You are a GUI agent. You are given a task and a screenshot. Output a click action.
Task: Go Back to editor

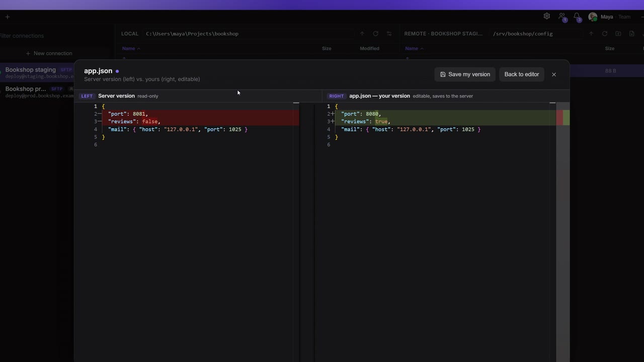[x=521, y=74]
